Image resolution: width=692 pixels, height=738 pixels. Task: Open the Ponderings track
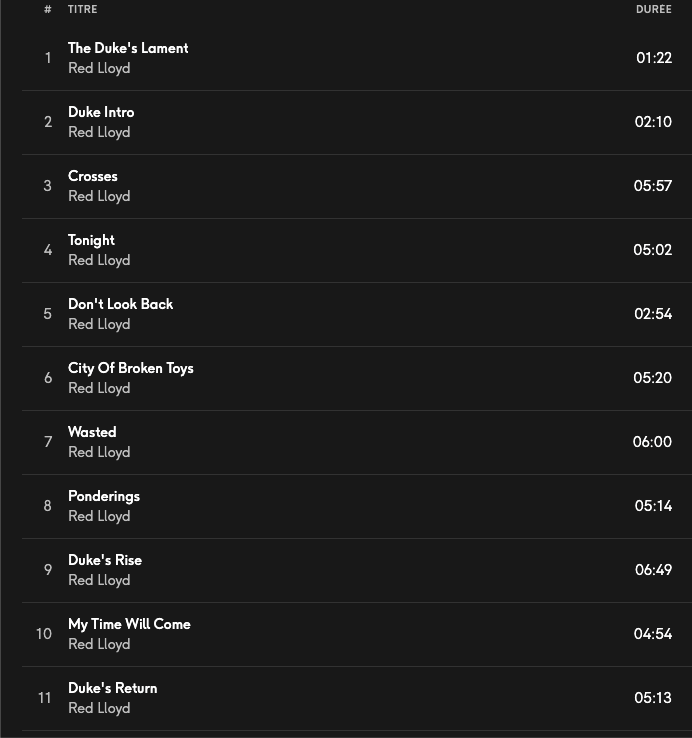(x=104, y=496)
